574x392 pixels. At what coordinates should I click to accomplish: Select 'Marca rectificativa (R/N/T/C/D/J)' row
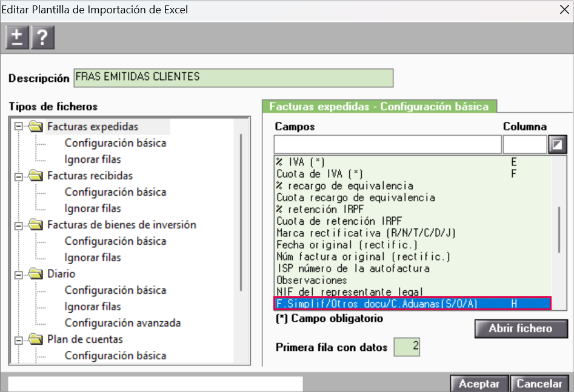click(413, 233)
